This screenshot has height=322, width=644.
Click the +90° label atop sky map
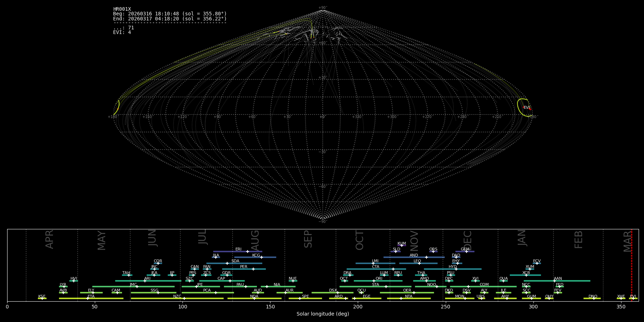[323, 8]
